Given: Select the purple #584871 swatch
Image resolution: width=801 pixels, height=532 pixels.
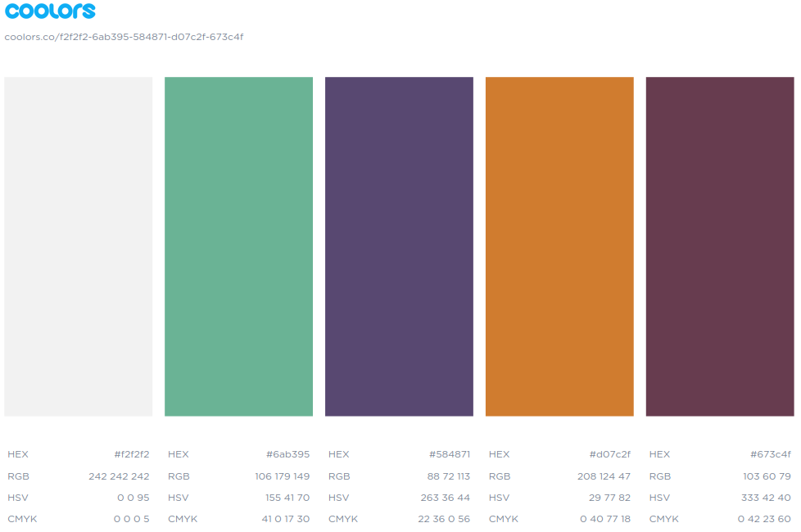Looking at the screenshot, I should [399, 246].
